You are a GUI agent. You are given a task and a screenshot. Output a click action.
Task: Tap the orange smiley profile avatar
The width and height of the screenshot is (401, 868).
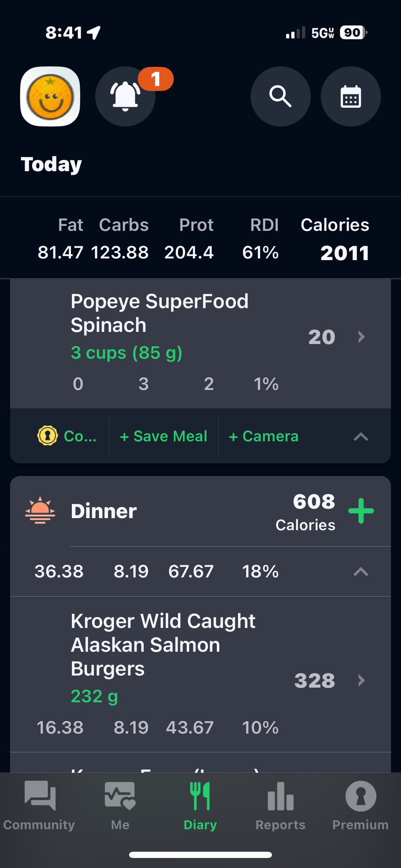click(x=50, y=96)
